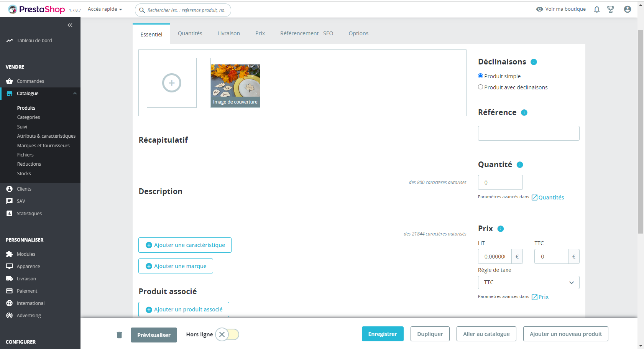
Task: Click the Déclinaisons info help icon
Action: pos(534,62)
